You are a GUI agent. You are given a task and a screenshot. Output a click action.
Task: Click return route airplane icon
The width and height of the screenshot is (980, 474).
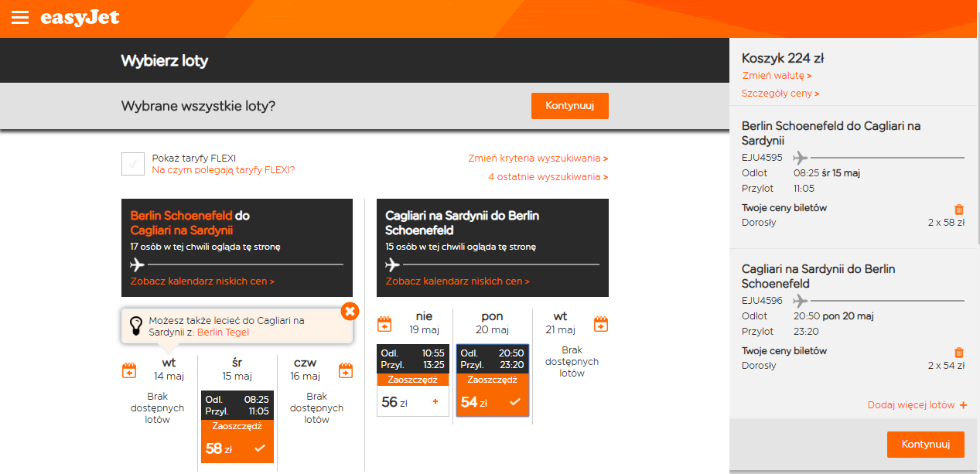click(x=393, y=264)
